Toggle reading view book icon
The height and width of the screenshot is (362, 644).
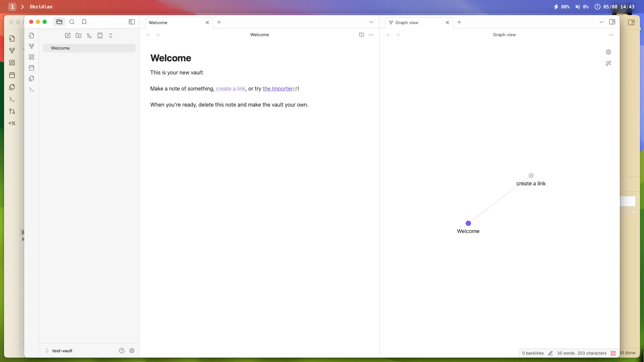pos(362,35)
